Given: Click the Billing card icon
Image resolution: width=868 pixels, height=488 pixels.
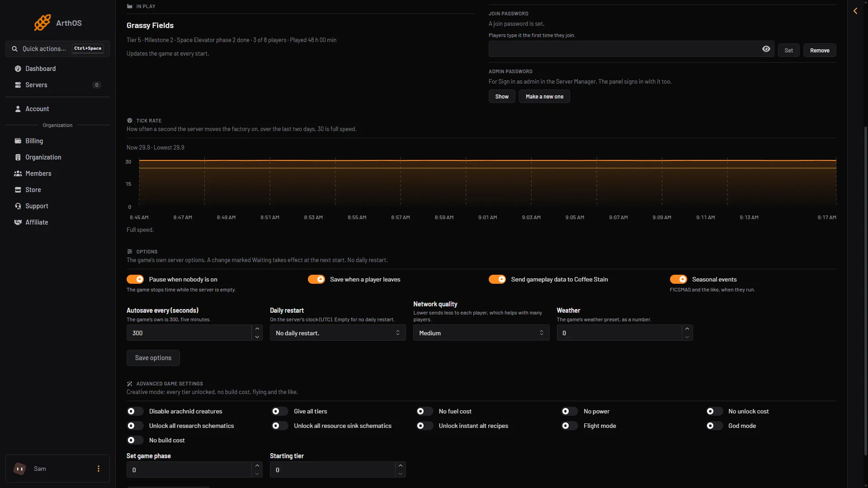Looking at the screenshot, I should [18, 141].
